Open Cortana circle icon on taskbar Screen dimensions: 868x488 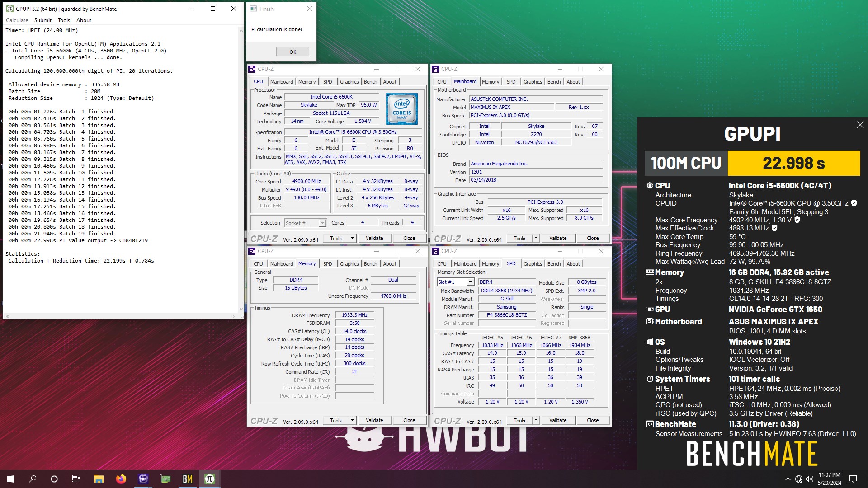point(54,479)
